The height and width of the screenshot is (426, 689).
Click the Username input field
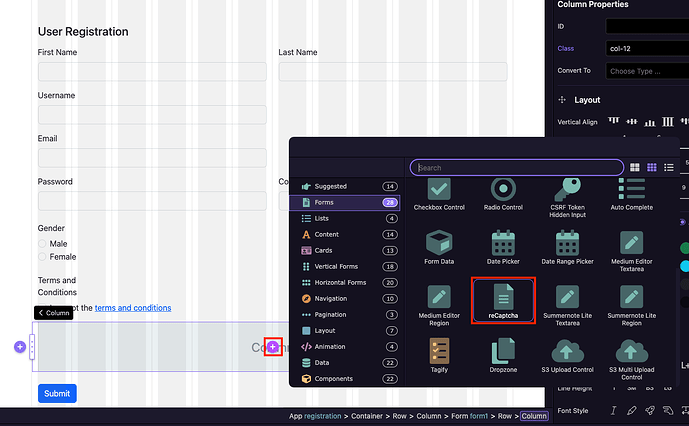(152, 115)
